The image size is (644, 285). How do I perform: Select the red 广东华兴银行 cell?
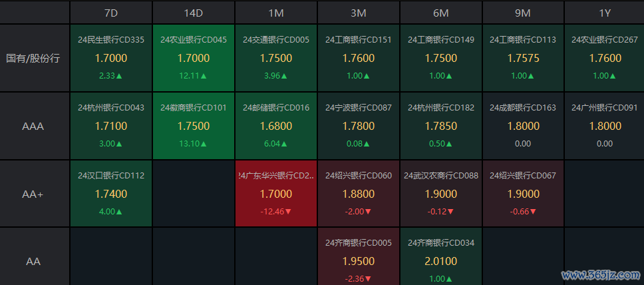[276, 194]
